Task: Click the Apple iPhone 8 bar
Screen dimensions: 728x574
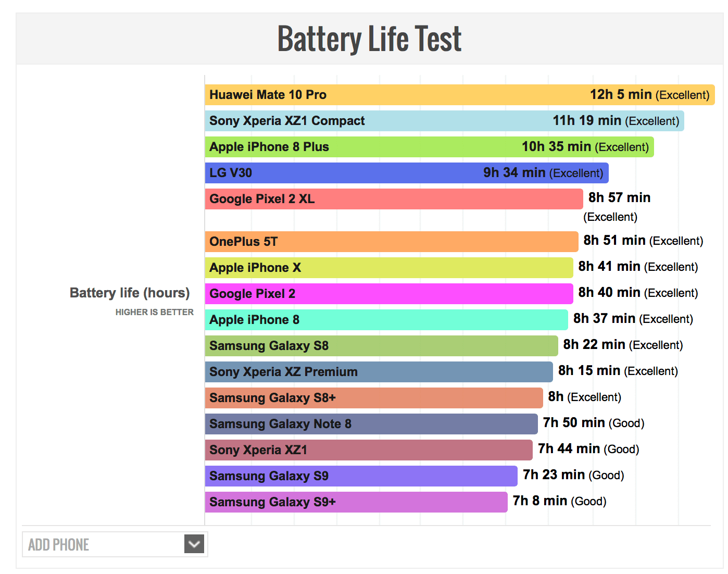Action: [386, 320]
